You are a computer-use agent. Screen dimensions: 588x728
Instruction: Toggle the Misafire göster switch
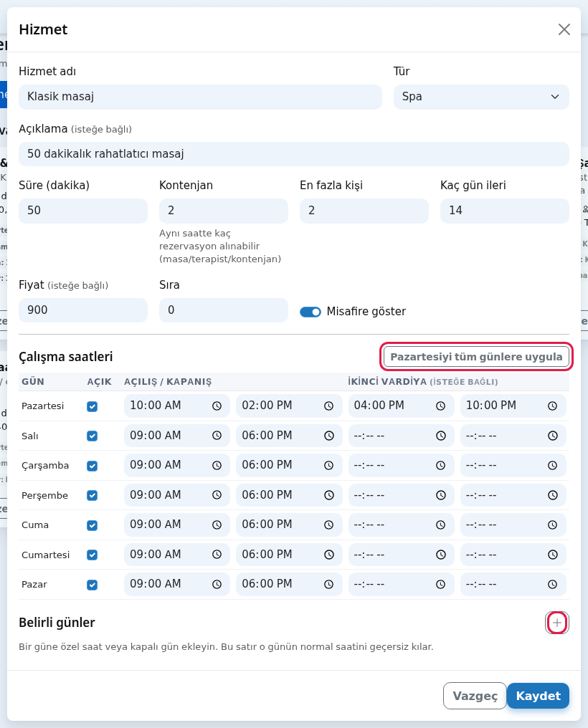pyautogui.click(x=310, y=312)
